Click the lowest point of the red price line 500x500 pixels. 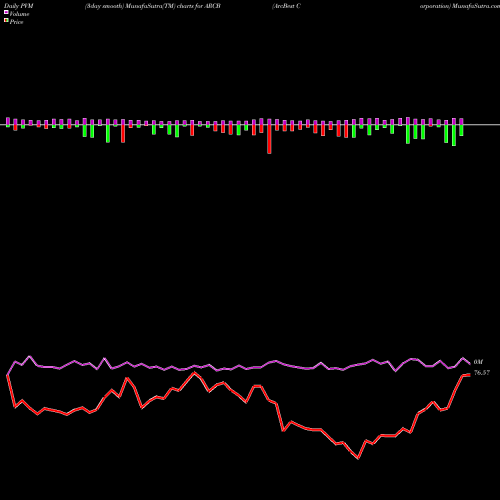coord(358,459)
